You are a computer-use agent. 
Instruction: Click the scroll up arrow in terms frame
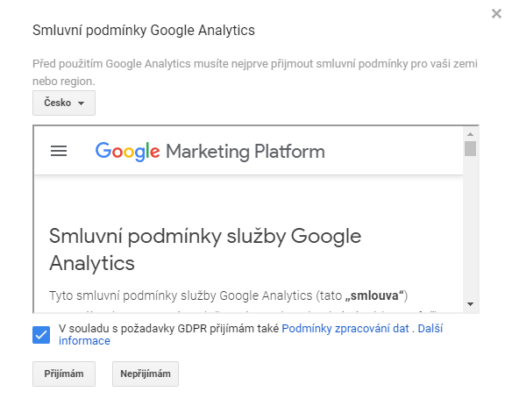click(x=470, y=134)
